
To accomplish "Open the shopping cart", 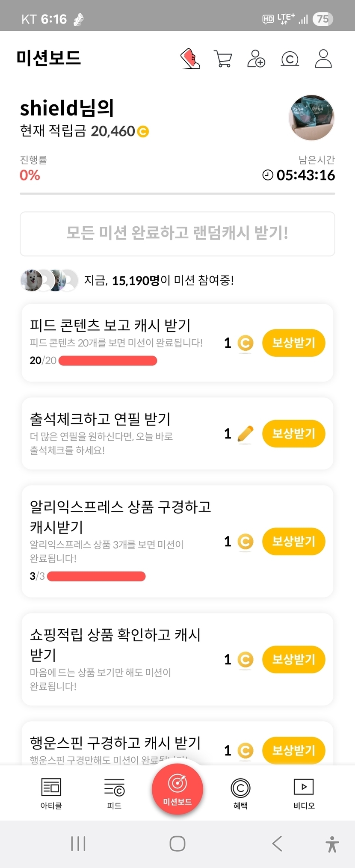I will click(x=223, y=59).
